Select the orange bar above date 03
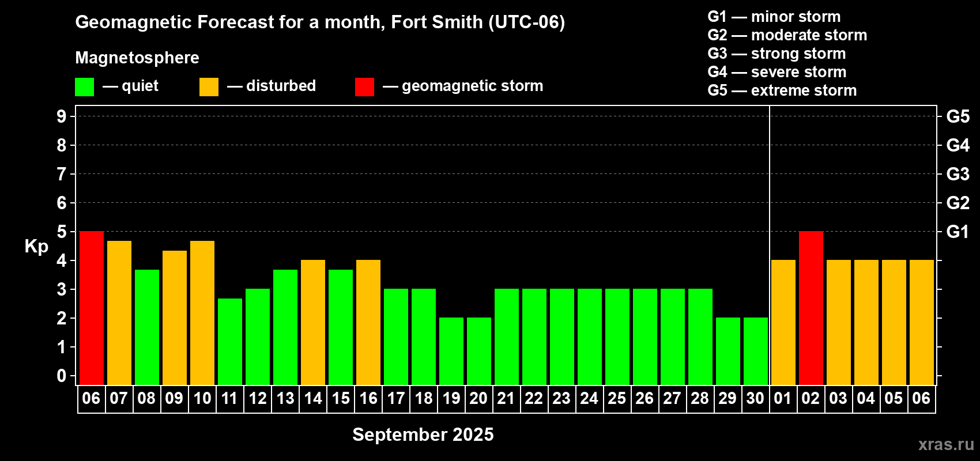The width and height of the screenshot is (980, 461). 839,323
